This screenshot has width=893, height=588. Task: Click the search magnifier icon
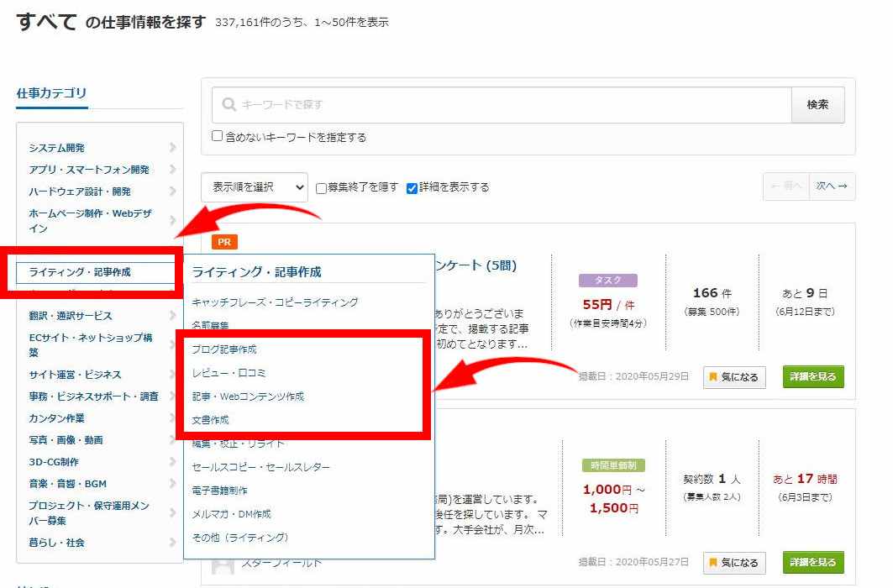click(228, 104)
